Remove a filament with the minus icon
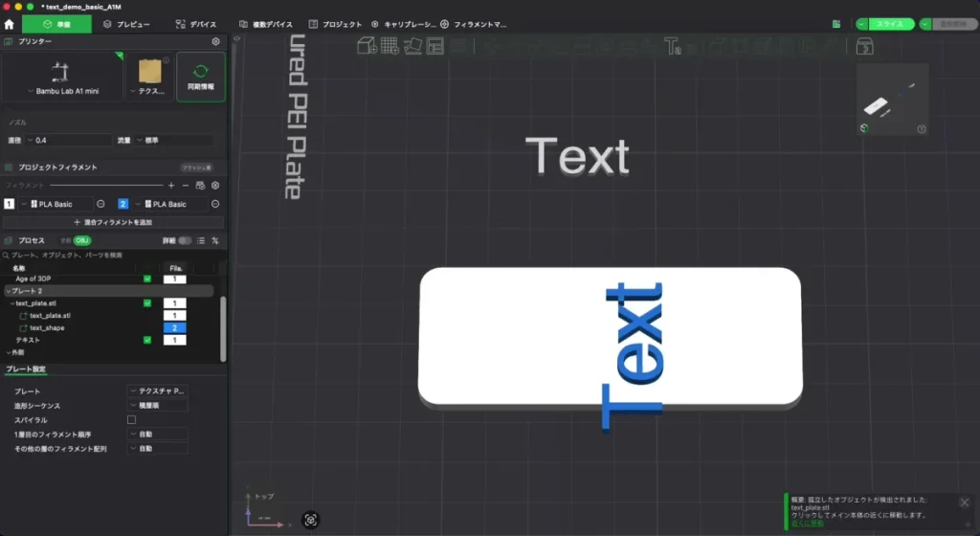 [x=186, y=186]
